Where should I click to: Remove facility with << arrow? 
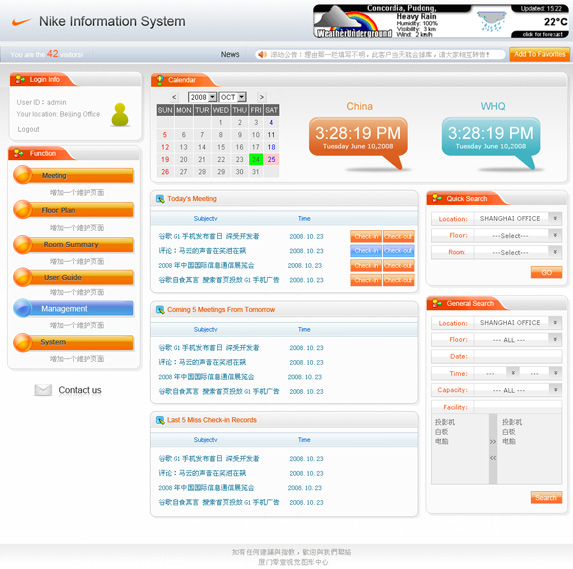tap(493, 458)
